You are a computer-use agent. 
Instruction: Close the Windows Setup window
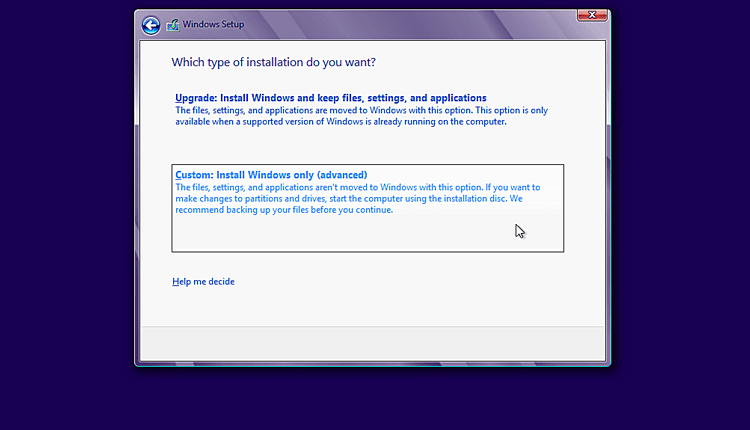pos(592,15)
